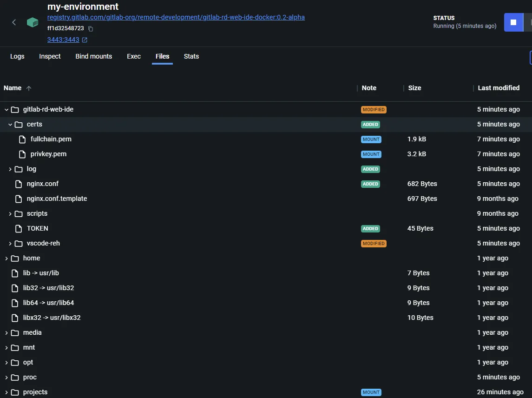Expand the vscode-reh folder
The height and width of the screenshot is (398, 532).
(x=10, y=244)
